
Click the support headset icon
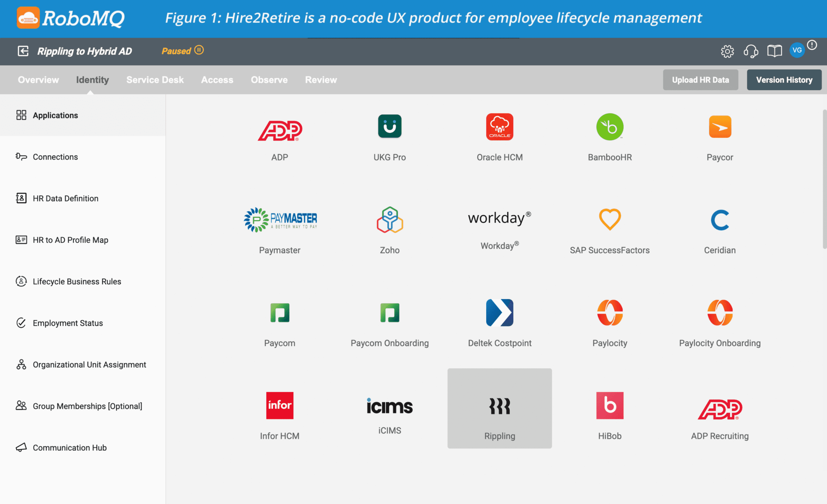750,51
